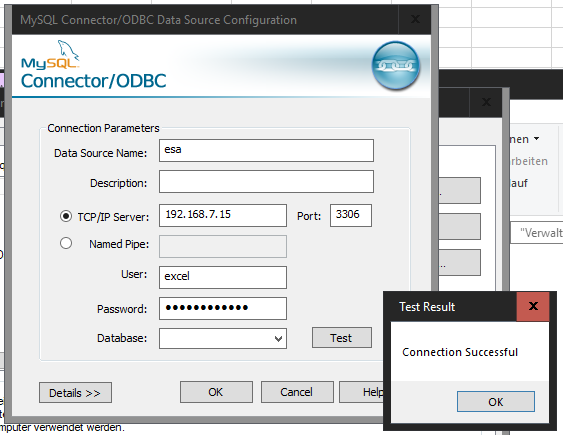The image size is (563, 435).
Task: Click the "Connection Successful" message text
Action: (460, 352)
